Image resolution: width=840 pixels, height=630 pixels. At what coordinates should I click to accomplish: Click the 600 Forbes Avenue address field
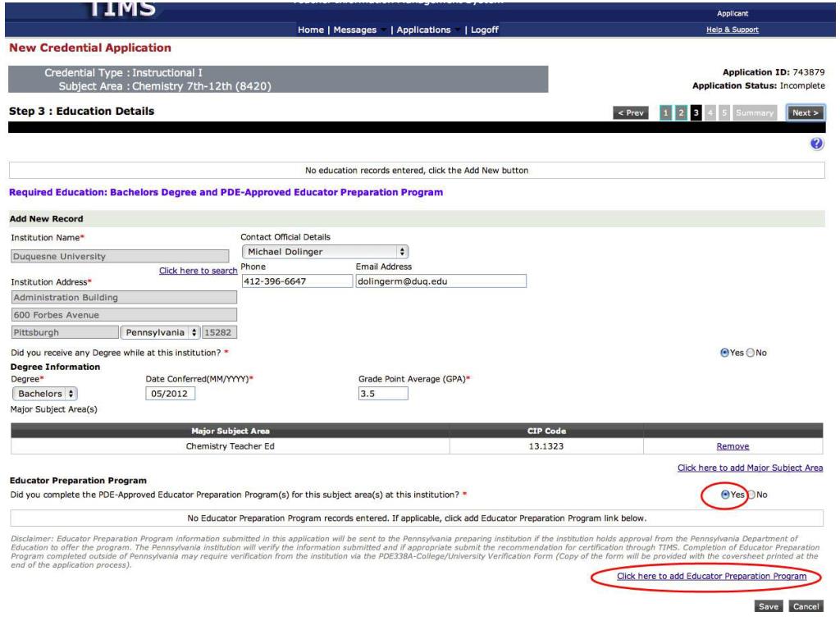click(x=124, y=315)
